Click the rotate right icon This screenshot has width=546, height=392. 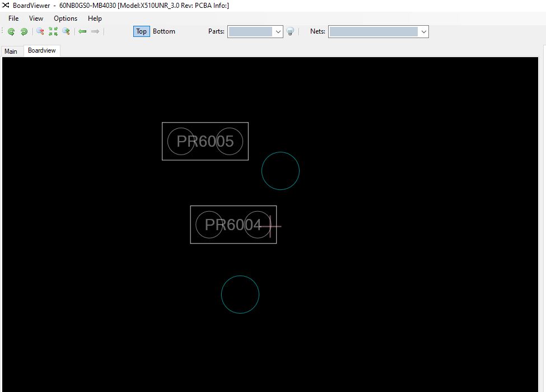coord(24,32)
